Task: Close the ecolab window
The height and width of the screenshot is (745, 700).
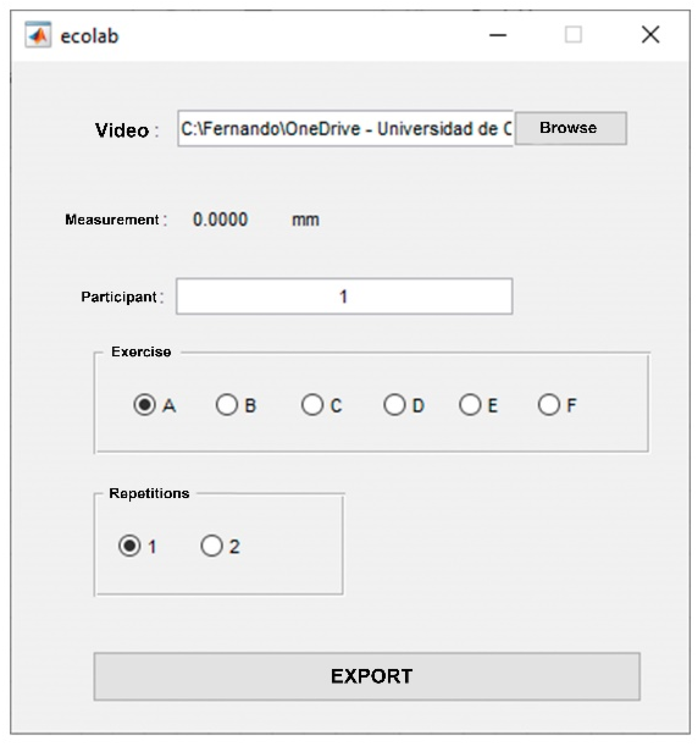Action: (650, 35)
